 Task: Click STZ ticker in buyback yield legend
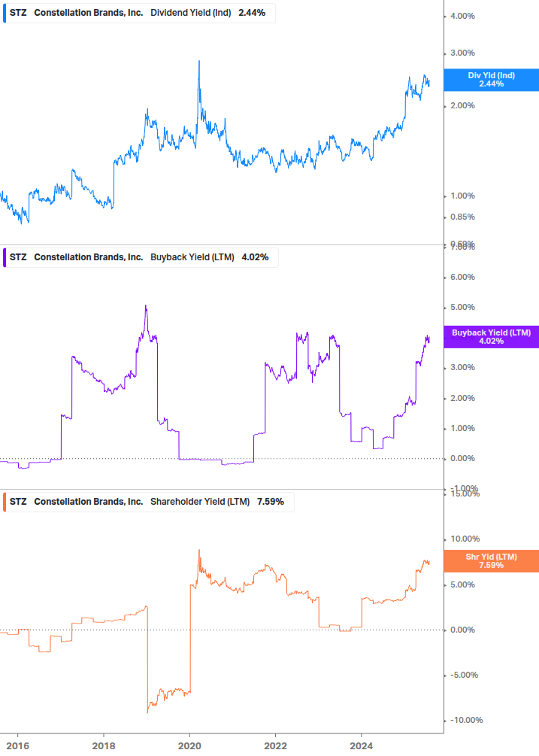(18, 257)
